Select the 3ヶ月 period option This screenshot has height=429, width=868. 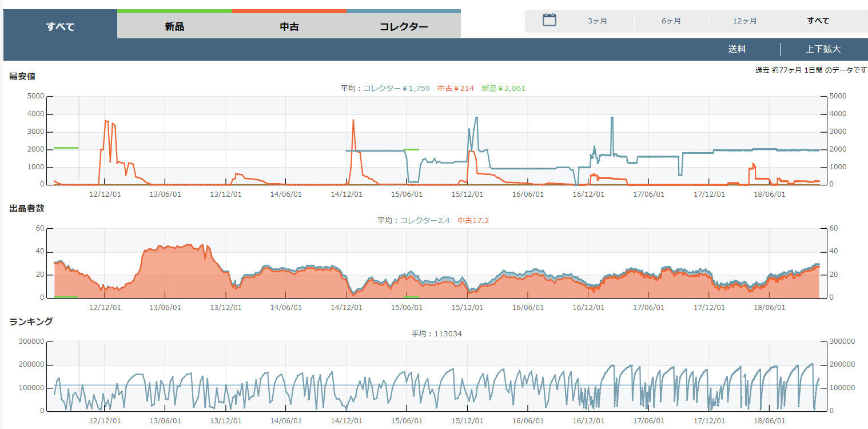tap(597, 21)
